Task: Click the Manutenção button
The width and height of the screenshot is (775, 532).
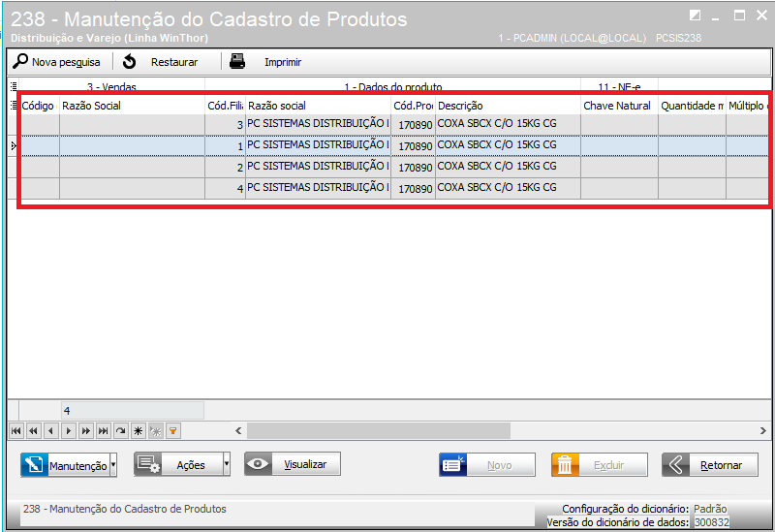Action: click(x=65, y=465)
